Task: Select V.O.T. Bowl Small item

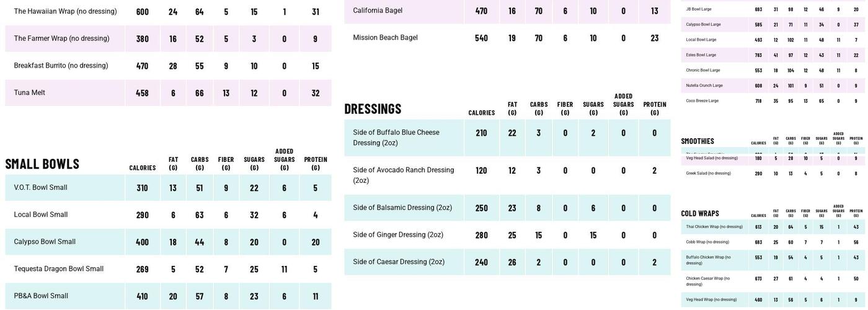Action: 41,188
